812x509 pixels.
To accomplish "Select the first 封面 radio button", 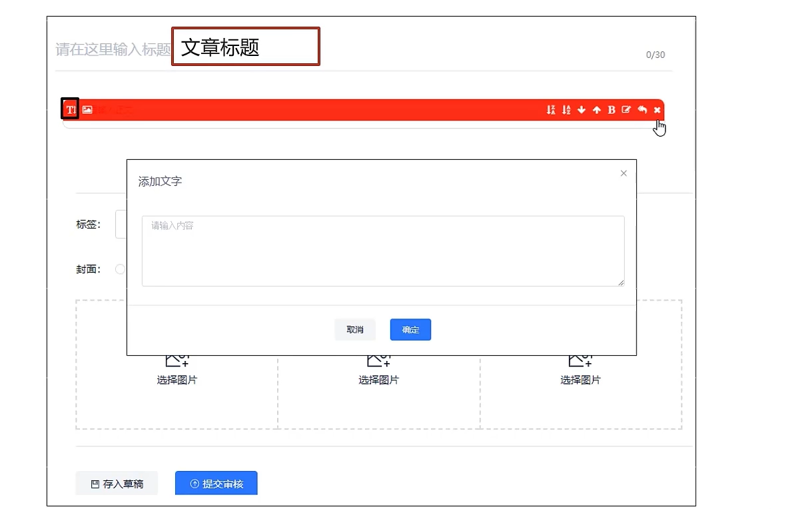I will tap(121, 269).
